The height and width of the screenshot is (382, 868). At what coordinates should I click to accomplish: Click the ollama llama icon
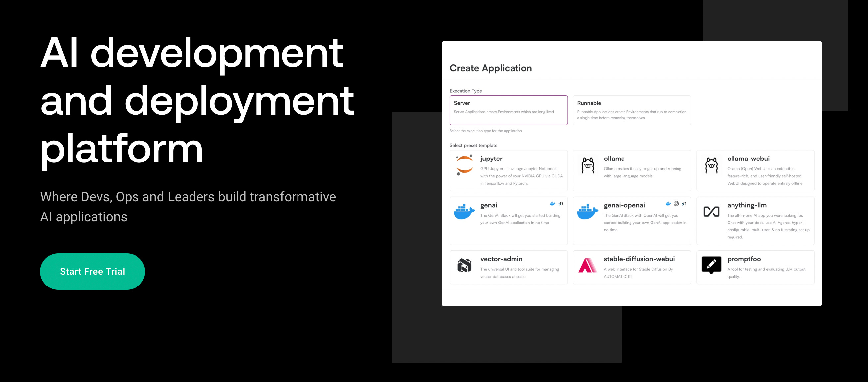588,165
